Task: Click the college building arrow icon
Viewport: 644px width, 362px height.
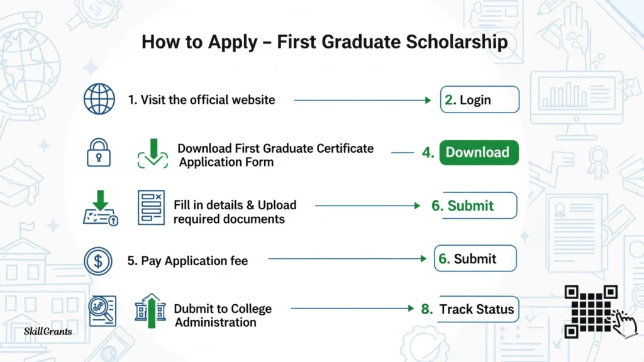Action: (150, 310)
